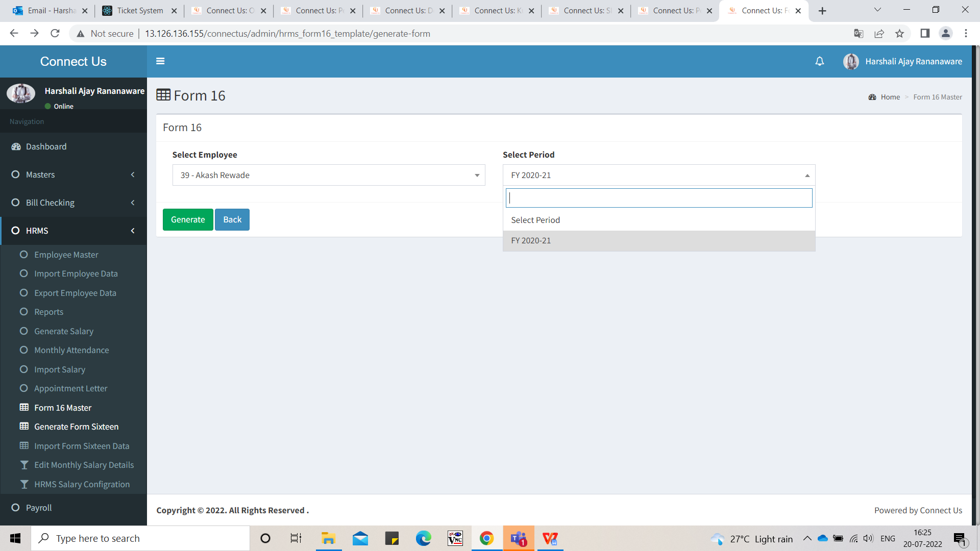Show hidden system tray icons
This screenshot has height=551, width=980.
807,538
